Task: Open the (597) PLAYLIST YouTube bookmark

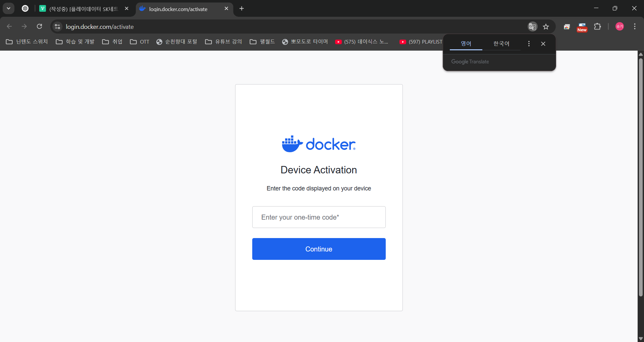Action: pyautogui.click(x=421, y=42)
